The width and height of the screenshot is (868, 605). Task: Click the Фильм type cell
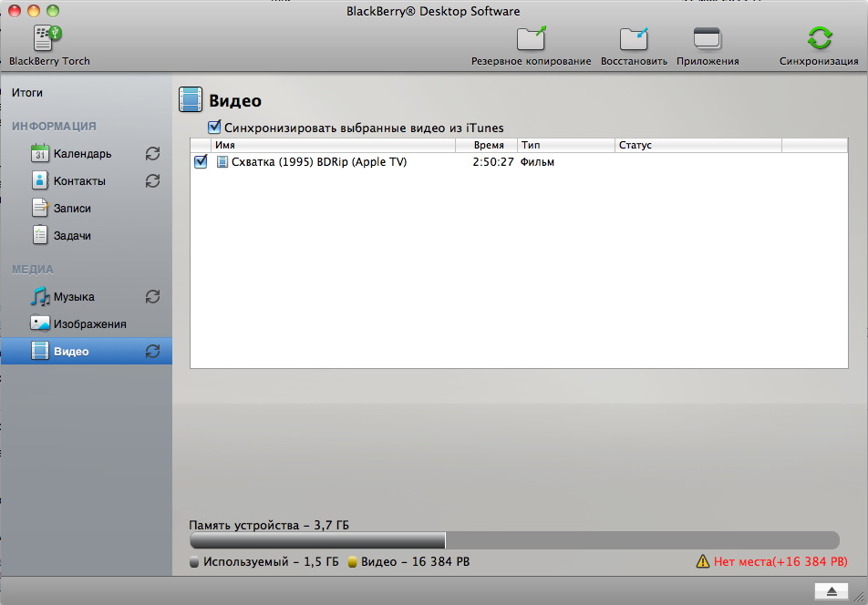coord(537,162)
